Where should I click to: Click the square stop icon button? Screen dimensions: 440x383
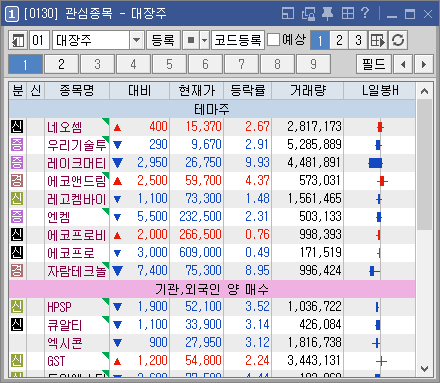click(x=191, y=40)
